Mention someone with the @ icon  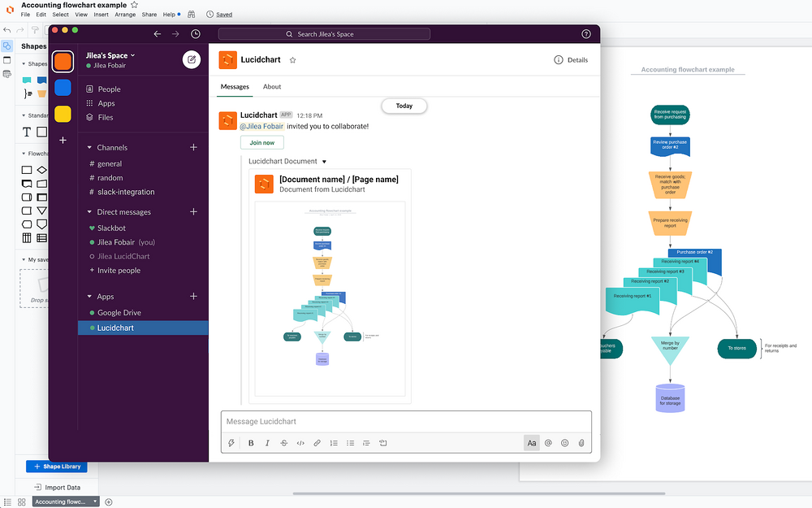[x=548, y=443]
